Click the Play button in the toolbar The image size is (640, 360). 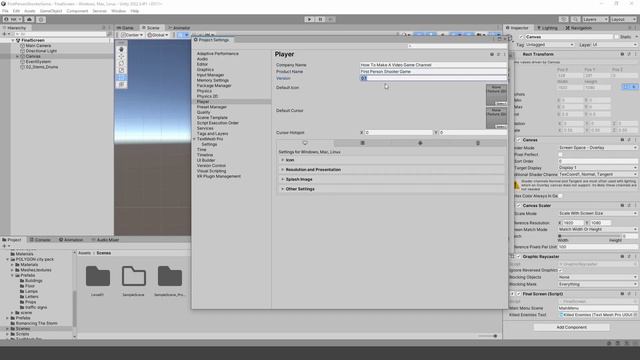309,19
